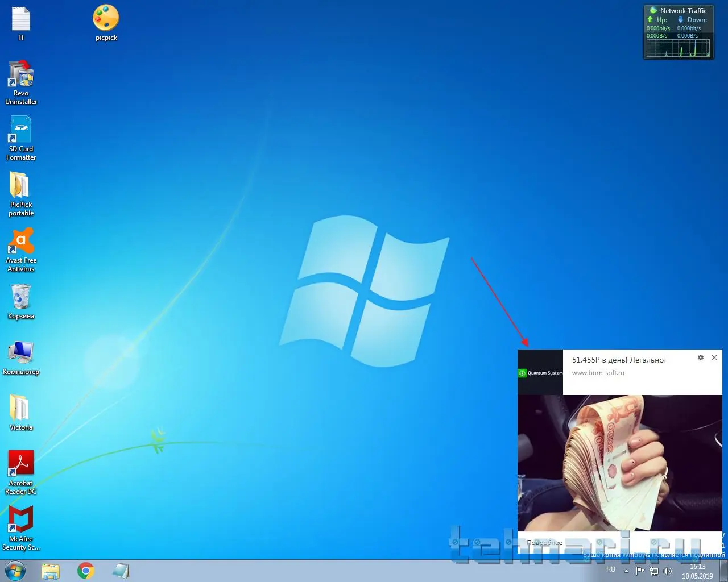Viewport: 728px width, 582px height.
Task: Select the SD Card Formatter shortcut
Action: tap(21, 131)
